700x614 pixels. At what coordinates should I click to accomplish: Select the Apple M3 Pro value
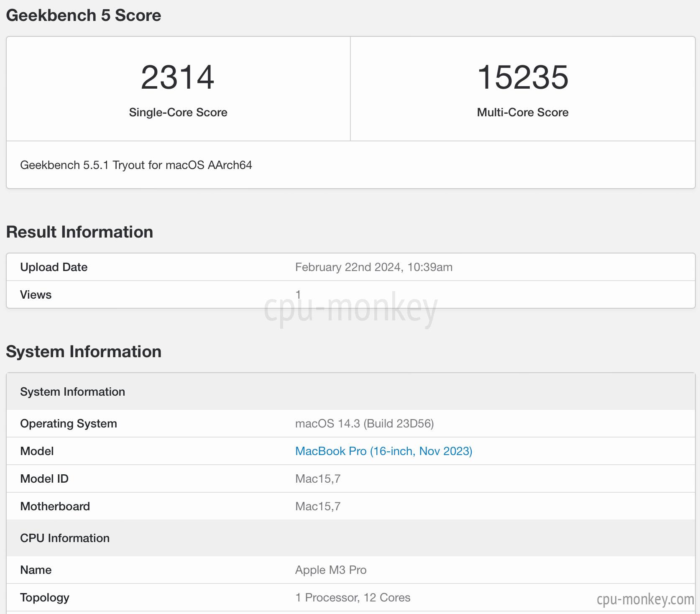click(331, 570)
